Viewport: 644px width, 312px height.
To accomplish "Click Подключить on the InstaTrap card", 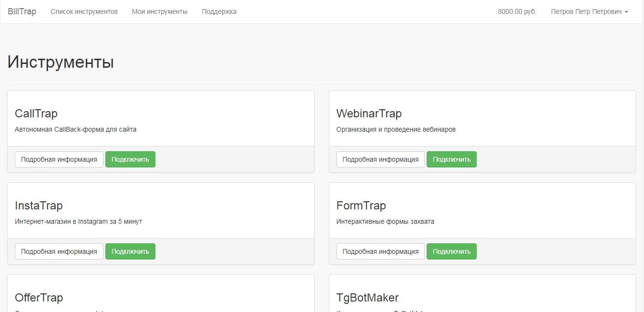I will pos(130,251).
